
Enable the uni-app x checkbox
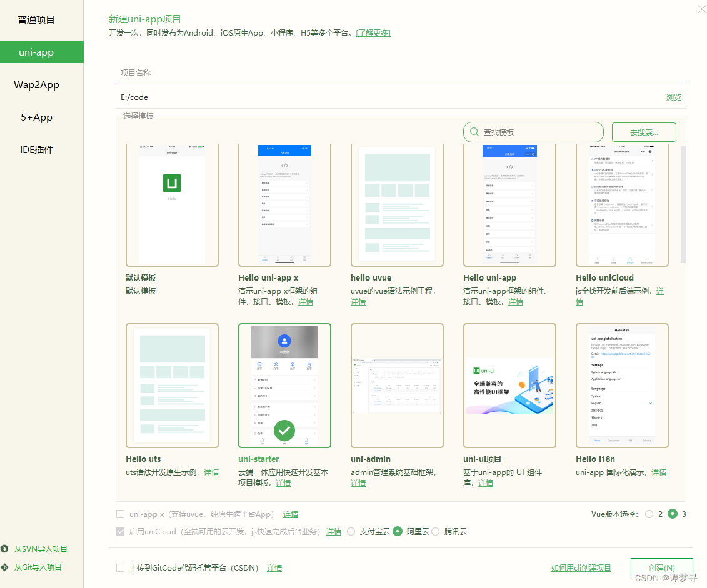pyautogui.click(x=121, y=514)
